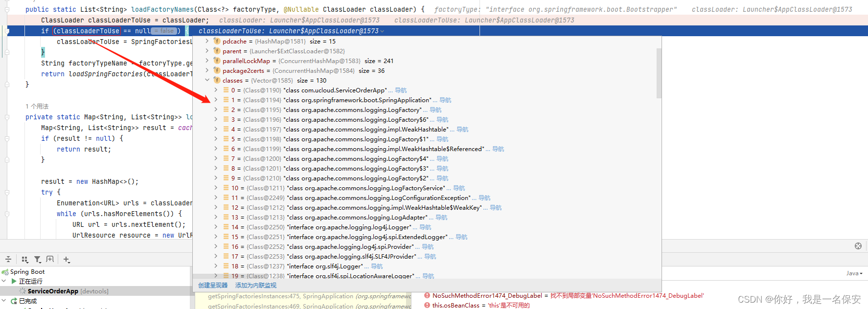The height and width of the screenshot is (309, 868).
Task: Click debugger popup vertical scrollbar thumb
Action: pos(659,73)
